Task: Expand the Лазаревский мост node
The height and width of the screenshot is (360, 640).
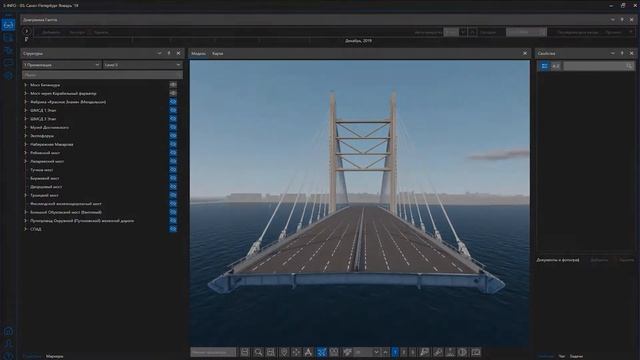Action: (26, 161)
